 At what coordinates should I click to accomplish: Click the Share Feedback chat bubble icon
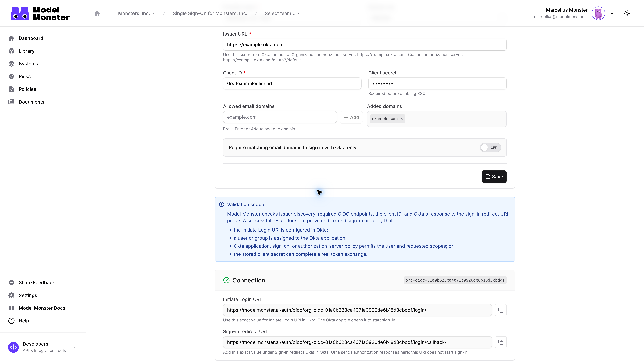pos(11,283)
